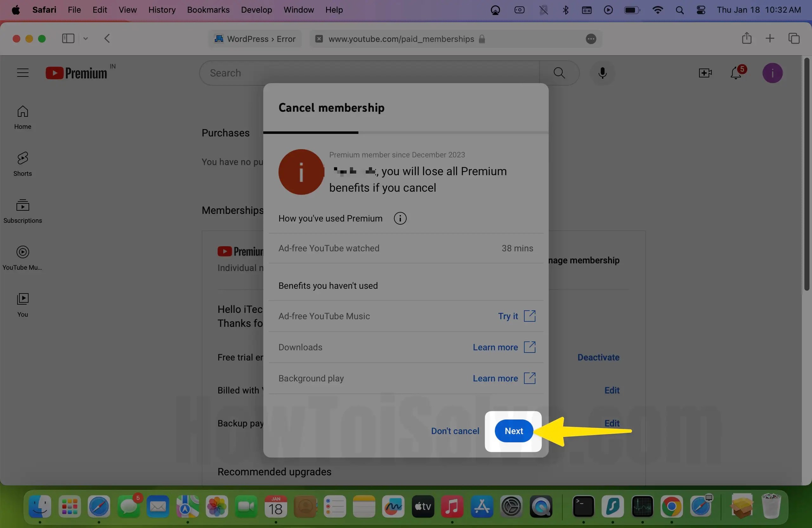The height and width of the screenshot is (528, 812).
Task: Click the Create video icon
Action: click(705, 73)
